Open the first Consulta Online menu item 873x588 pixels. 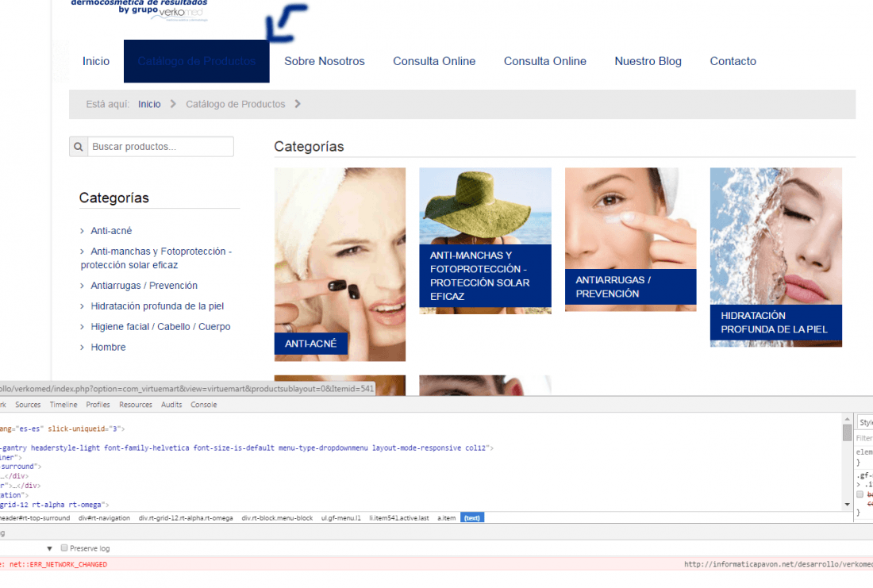(434, 61)
